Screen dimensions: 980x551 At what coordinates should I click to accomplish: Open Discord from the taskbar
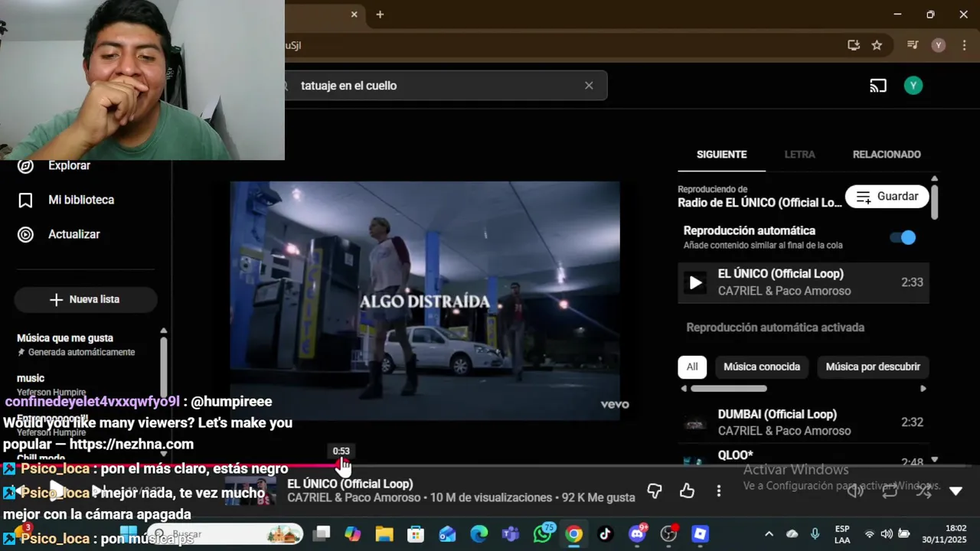637,534
